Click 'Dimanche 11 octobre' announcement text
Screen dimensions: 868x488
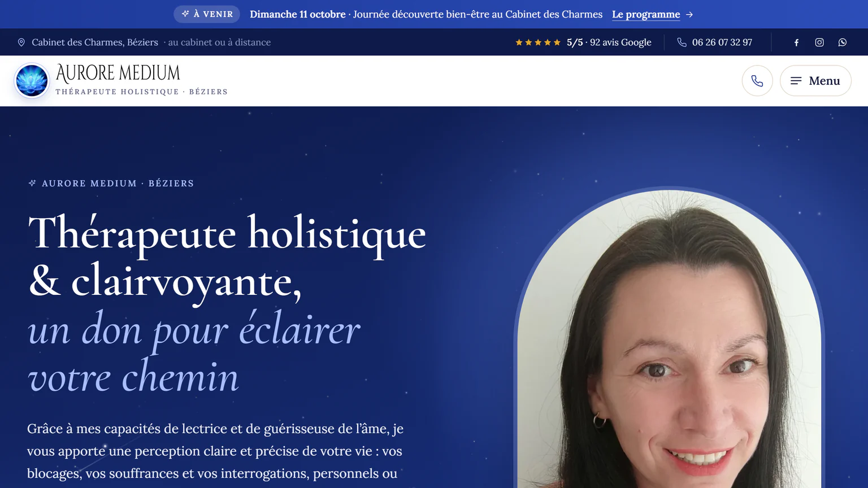pos(298,15)
